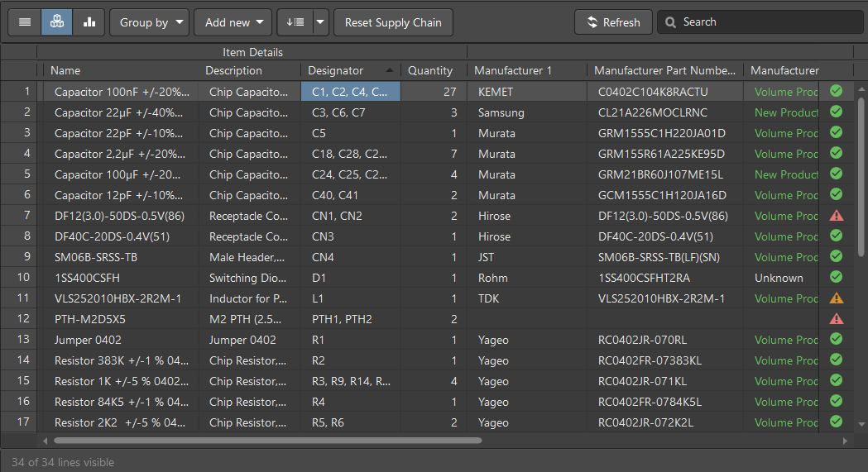Click the Item Details group header
Screen dimensions: 868x472
(x=252, y=52)
